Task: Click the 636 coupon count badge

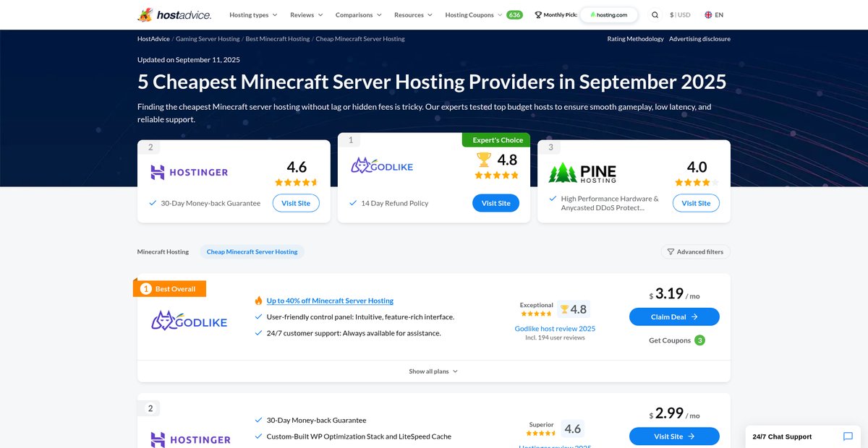Action: 514,14
